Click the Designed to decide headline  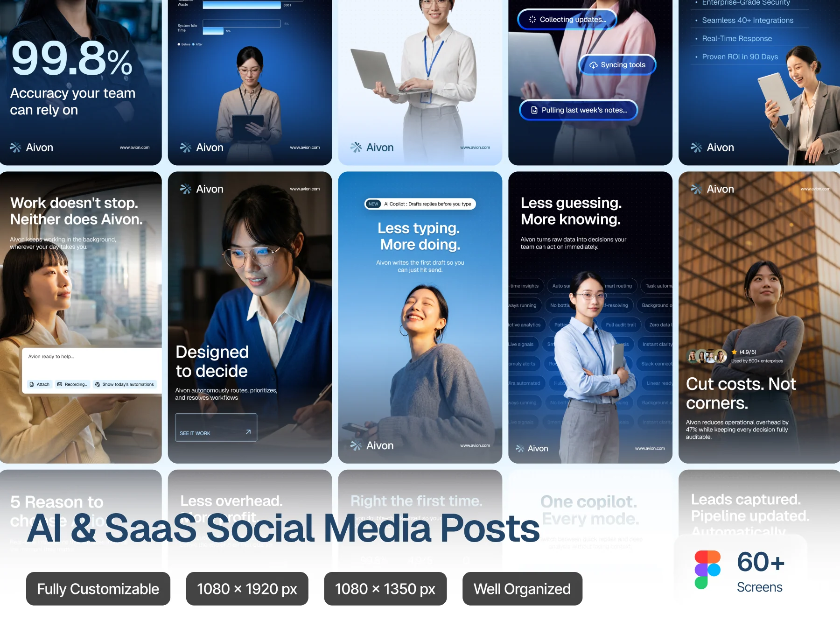coord(212,361)
